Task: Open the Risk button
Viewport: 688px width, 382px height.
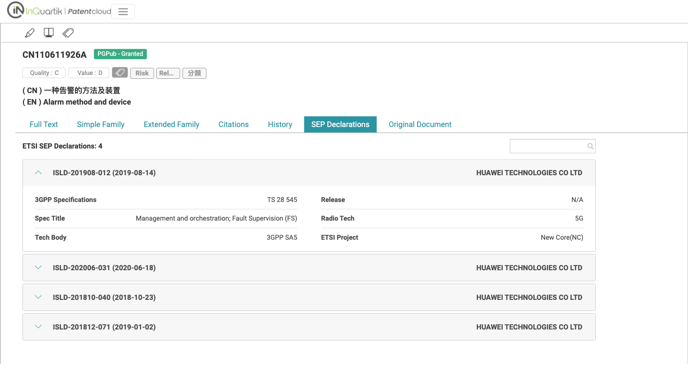Action: (x=142, y=73)
